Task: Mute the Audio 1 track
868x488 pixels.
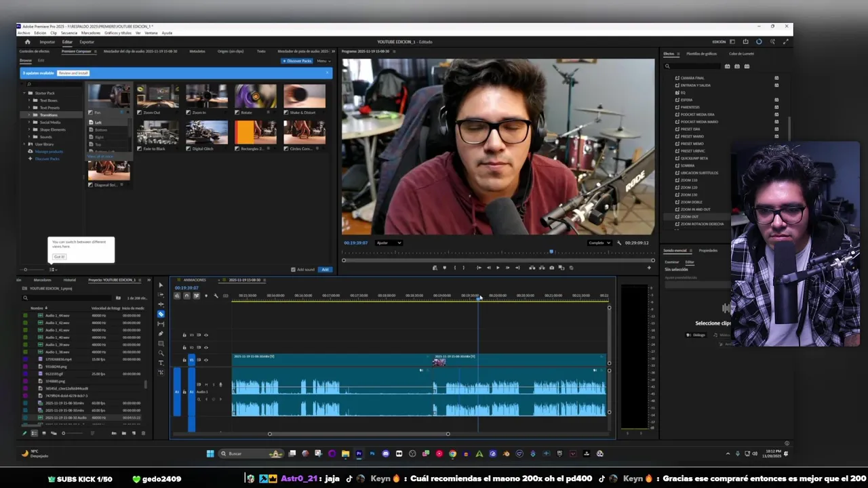Action: pyautogui.click(x=205, y=384)
